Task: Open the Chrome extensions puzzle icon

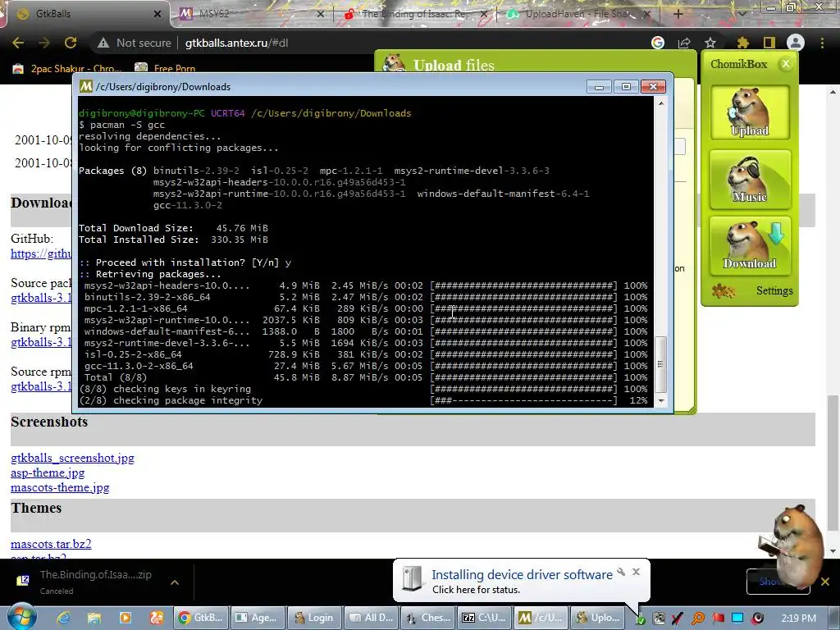Action: tap(743, 43)
